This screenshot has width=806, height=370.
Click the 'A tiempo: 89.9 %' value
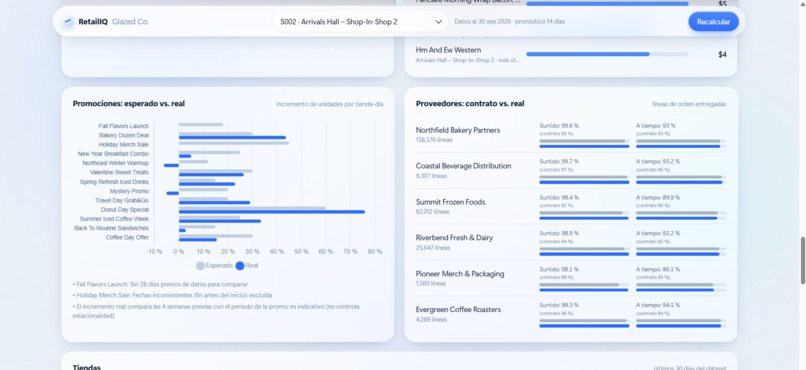point(658,197)
